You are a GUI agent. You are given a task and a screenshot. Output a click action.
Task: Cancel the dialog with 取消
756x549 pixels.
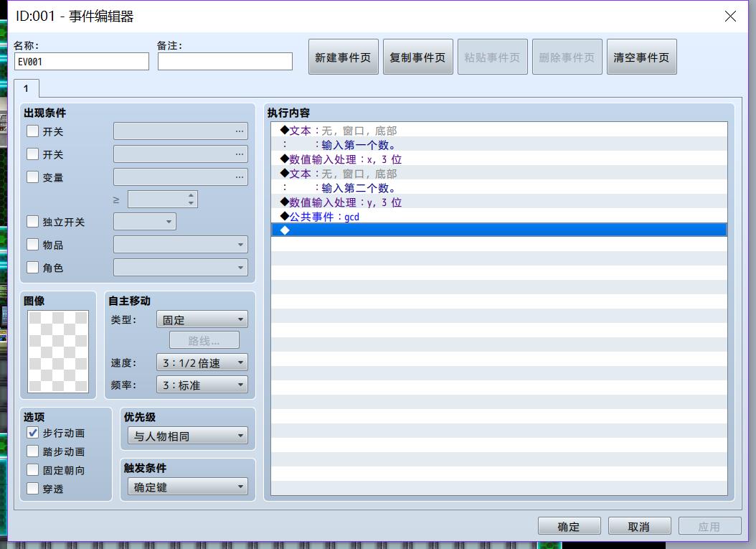click(639, 526)
